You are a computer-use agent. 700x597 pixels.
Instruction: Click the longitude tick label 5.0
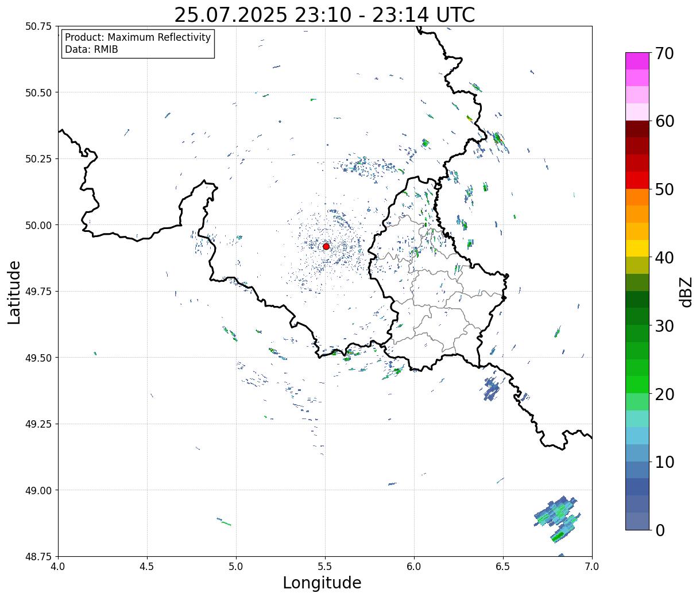tap(236, 566)
